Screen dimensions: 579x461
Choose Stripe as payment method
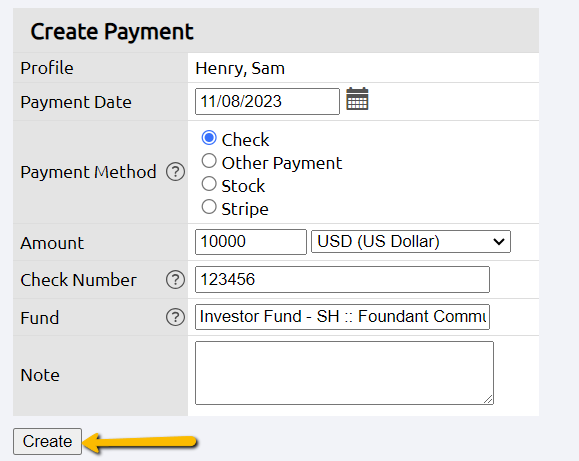209,206
